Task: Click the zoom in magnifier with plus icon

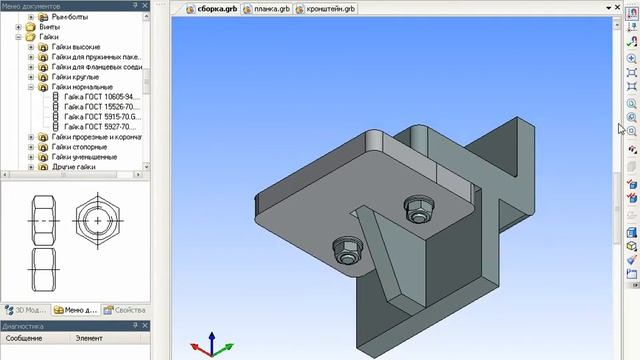Action: pos(632,58)
